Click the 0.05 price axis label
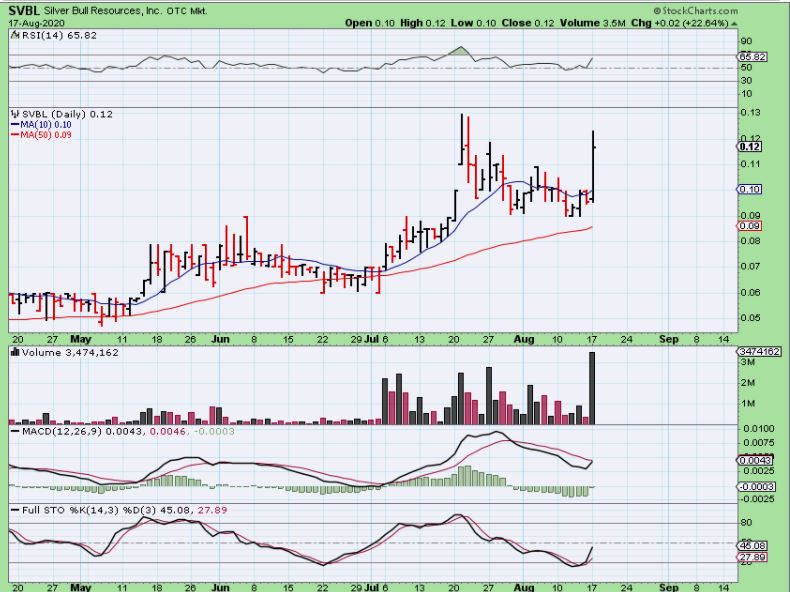 point(750,317)
